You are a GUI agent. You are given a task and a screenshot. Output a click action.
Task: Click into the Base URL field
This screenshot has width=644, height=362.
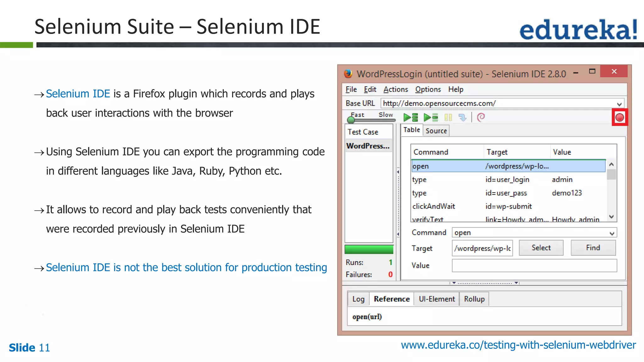pos(502,103)
